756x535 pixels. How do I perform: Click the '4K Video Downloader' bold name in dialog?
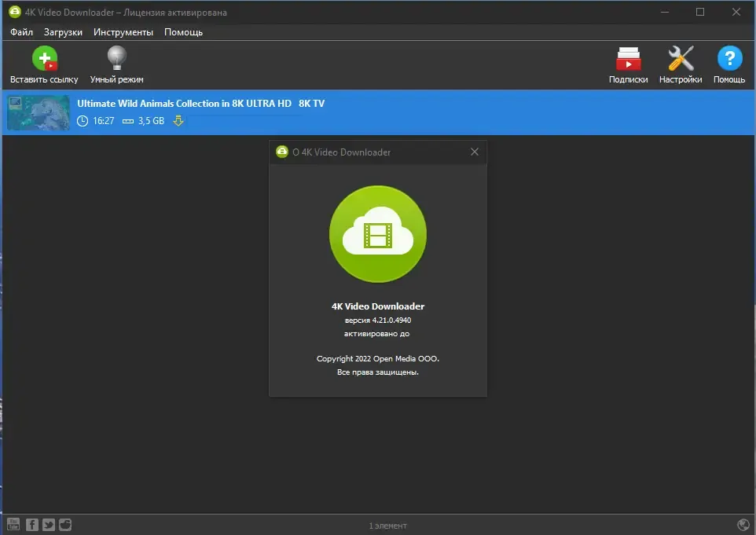tap(378, 306)
